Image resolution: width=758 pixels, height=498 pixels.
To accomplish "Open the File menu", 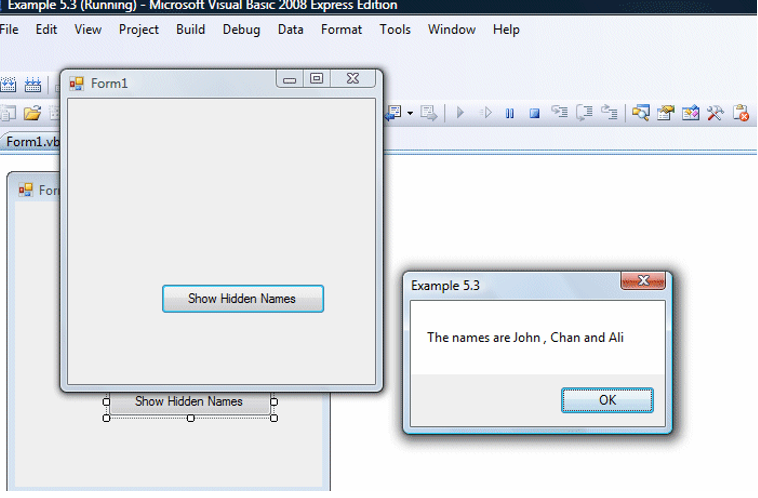I will [9, 29].
